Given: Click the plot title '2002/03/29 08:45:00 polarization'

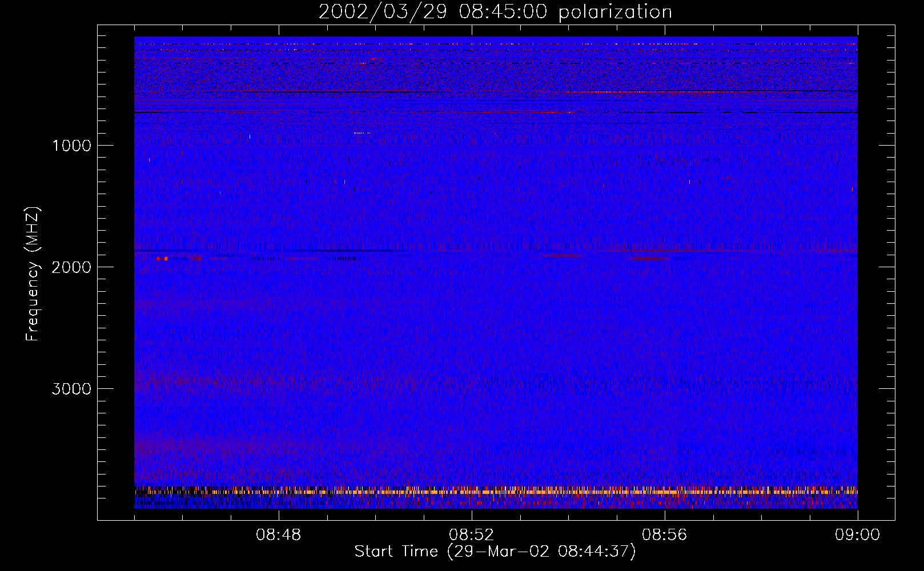Looking at the screenshot, I should pyautogui.click(x=495, y=11).
